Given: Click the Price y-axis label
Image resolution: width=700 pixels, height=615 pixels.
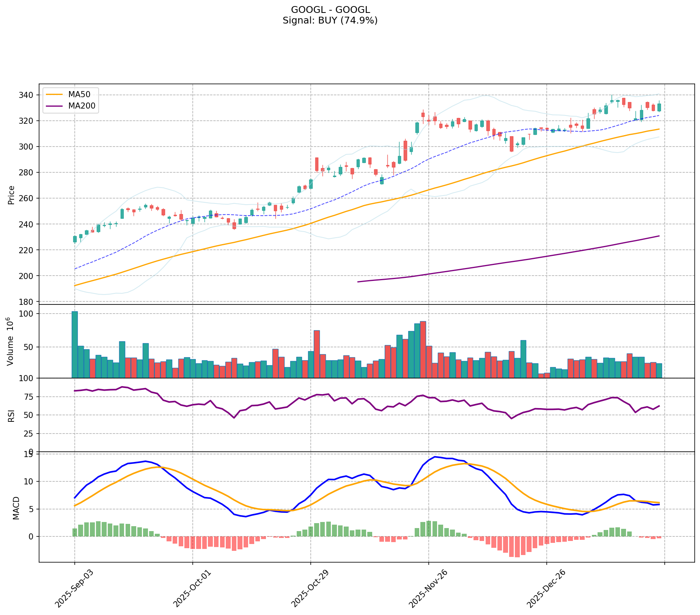Looking at the screenshot, I should pos(11,195).
